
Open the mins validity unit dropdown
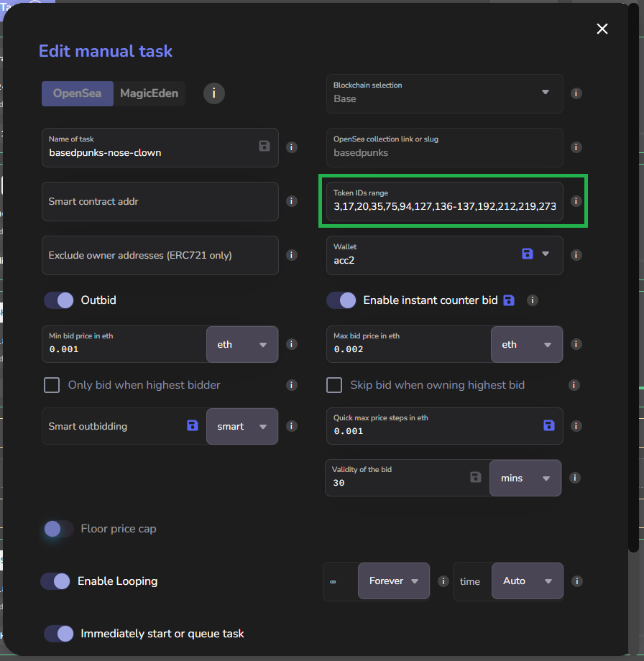525,478
